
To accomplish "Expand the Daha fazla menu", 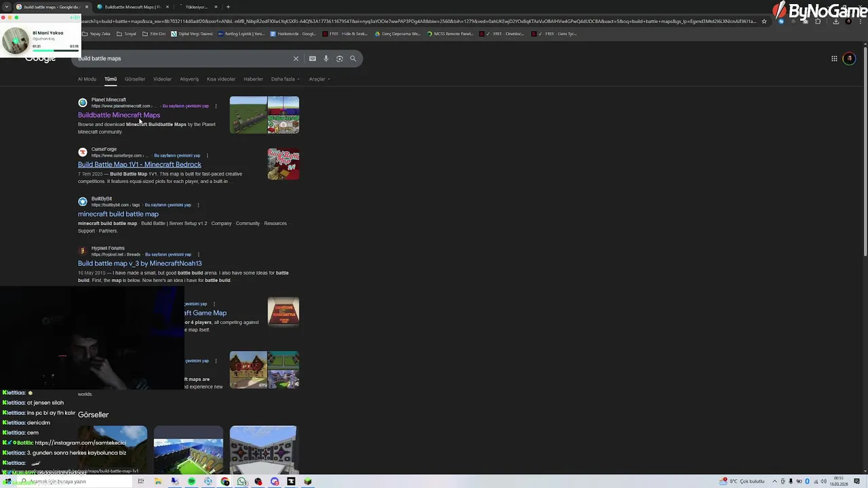I will tap(285, 79).
